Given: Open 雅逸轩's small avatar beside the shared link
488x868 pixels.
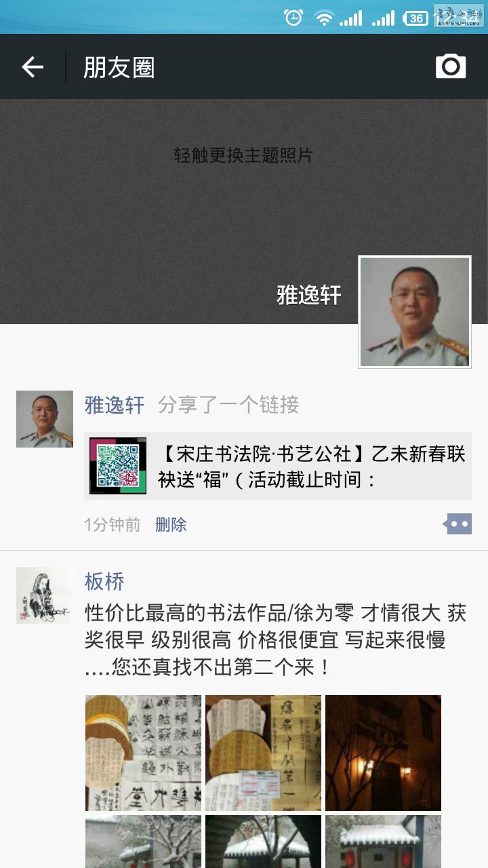Looking at the screenshot, I should (45, 419).
